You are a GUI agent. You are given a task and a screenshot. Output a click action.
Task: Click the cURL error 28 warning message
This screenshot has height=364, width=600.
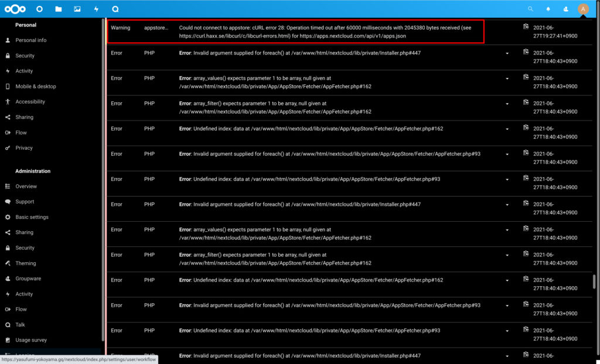click(325, 32)
